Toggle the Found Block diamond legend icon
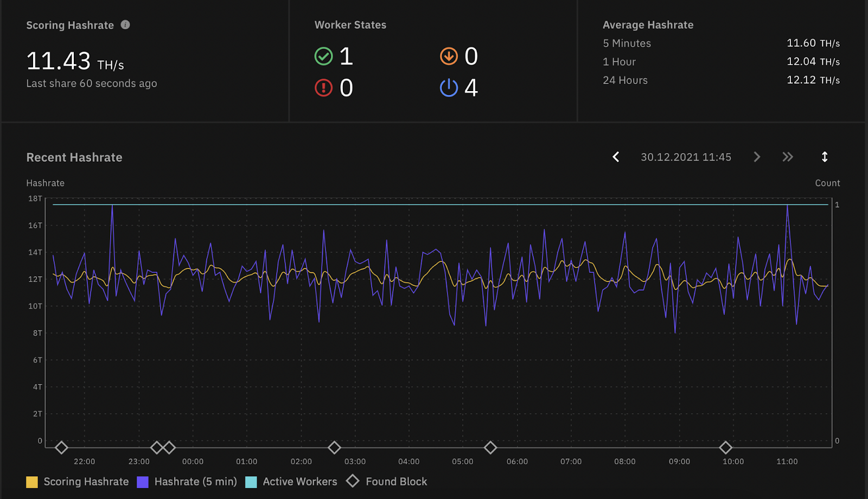The image size is (868, 499). pyautogui.click(x=353, y=481)
